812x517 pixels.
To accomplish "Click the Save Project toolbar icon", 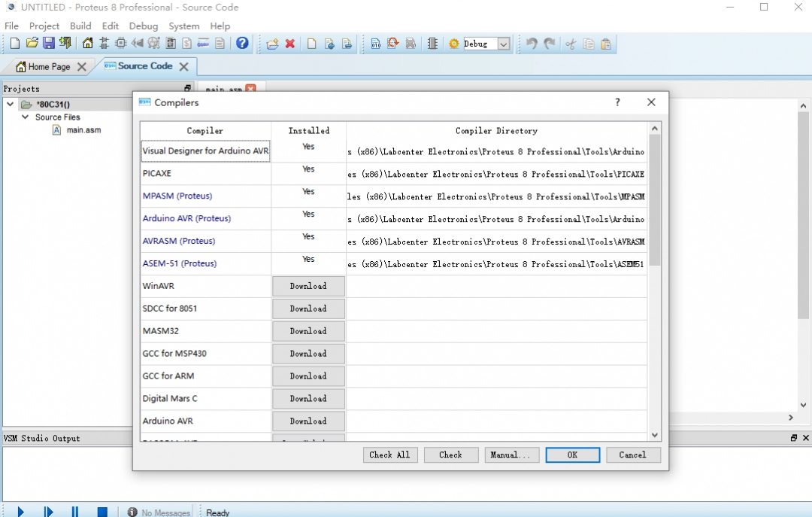I will point(48,44).
